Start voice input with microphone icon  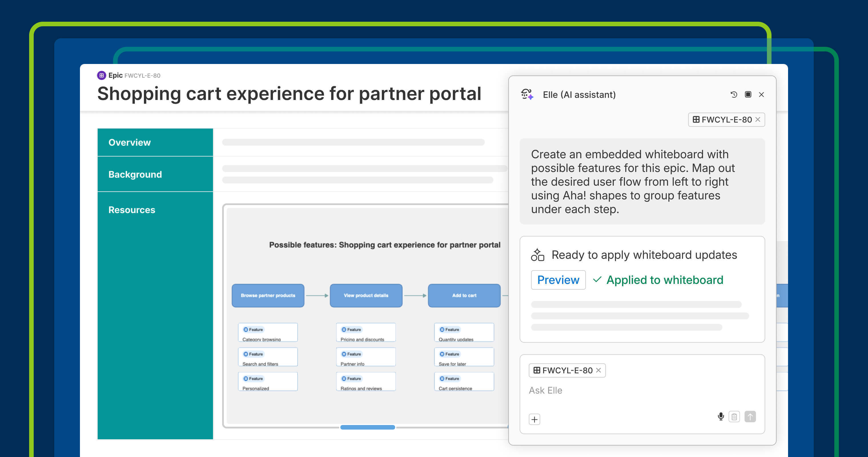click(721, 416)
